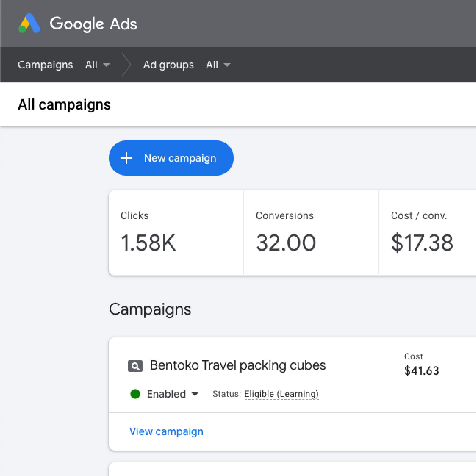Open Bentoko Travel packing cubes campaign name

pyautogui.click(x=238, y=365)
